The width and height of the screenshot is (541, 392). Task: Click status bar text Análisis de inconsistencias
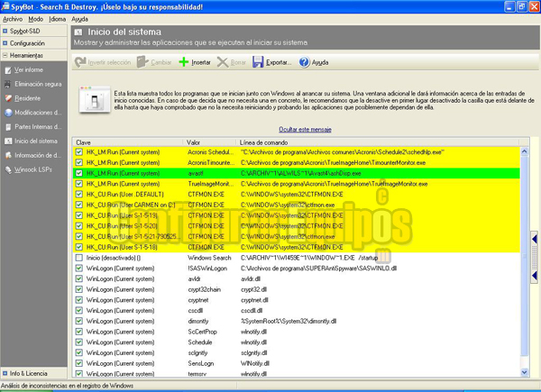pos(68,386)
